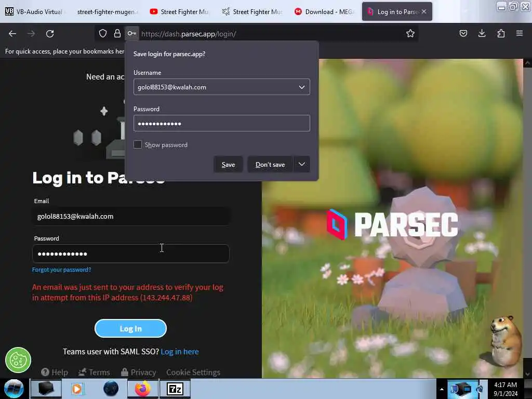532x399 pixels.
Task: Close the Log in to Parsec tab
Action: [x=424, y=11]
